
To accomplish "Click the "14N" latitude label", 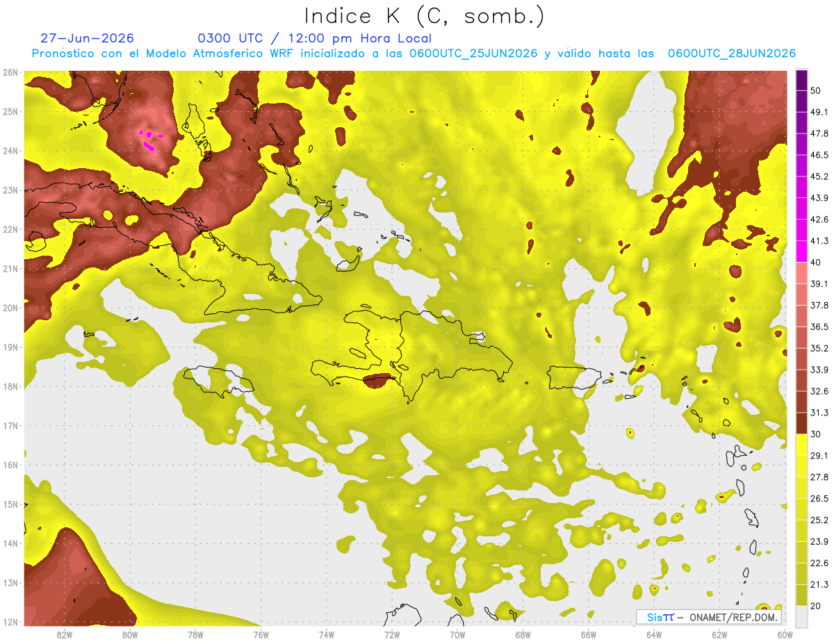I will click(x=10, y=543).
